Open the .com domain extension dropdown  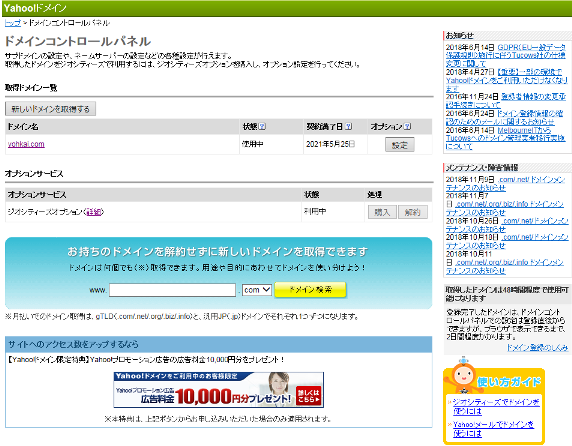tap(257, 290)
